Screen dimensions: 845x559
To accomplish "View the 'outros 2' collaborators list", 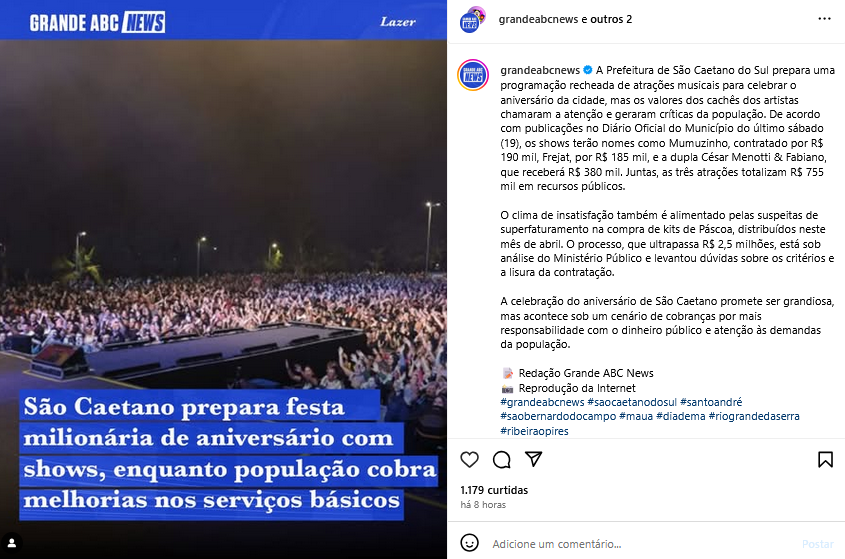I will point(611,19).
